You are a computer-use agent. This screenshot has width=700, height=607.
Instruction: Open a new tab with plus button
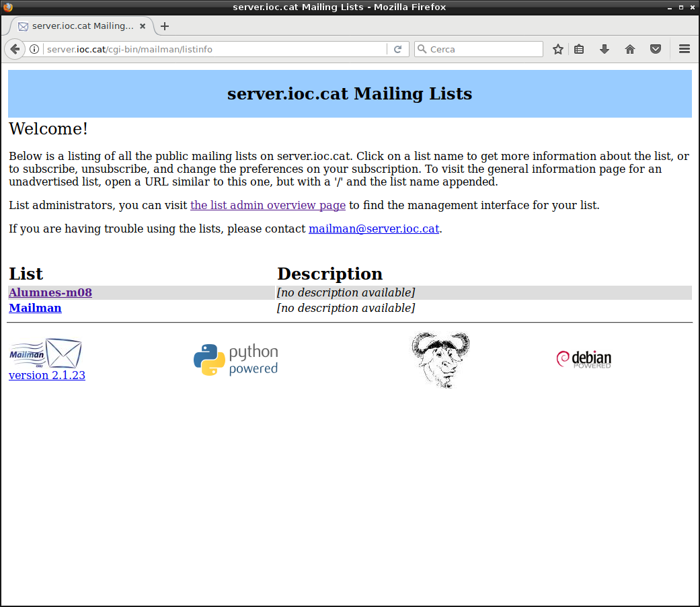(165, 26)
